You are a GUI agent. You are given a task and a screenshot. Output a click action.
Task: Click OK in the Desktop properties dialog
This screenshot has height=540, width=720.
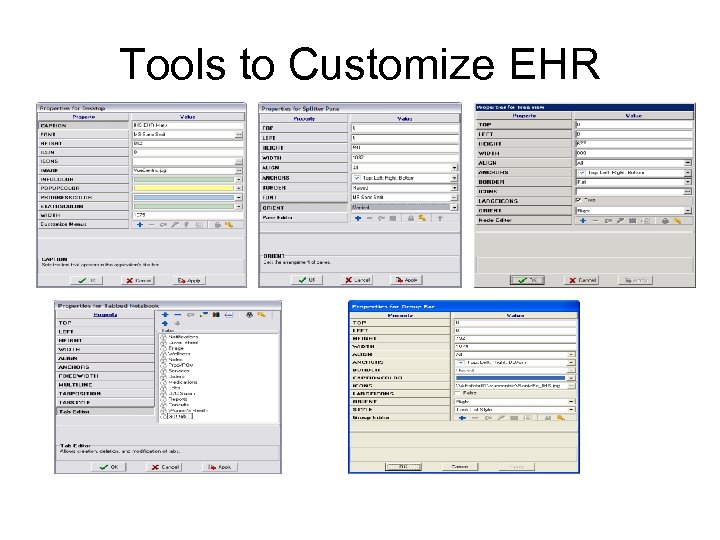[x=86, y=280]
